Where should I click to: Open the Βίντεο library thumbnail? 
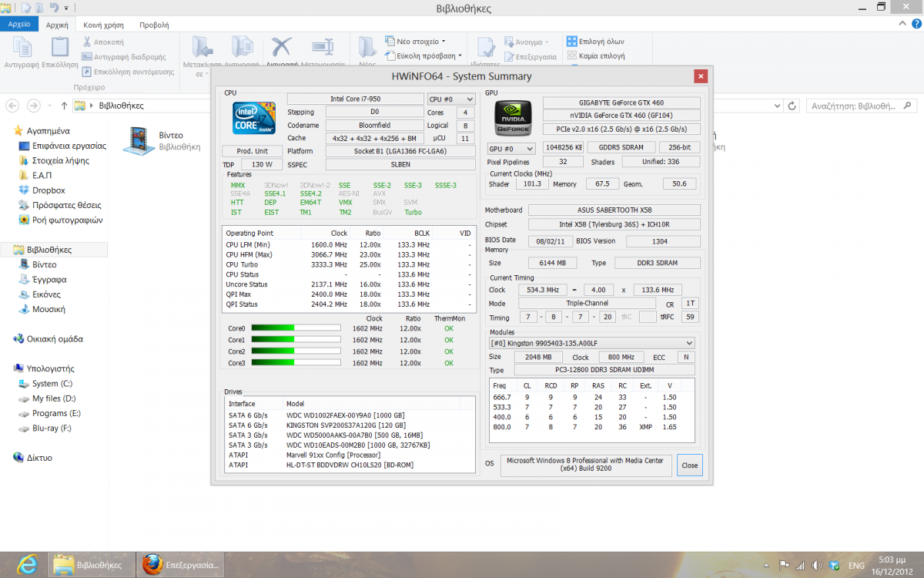(139, 140)
